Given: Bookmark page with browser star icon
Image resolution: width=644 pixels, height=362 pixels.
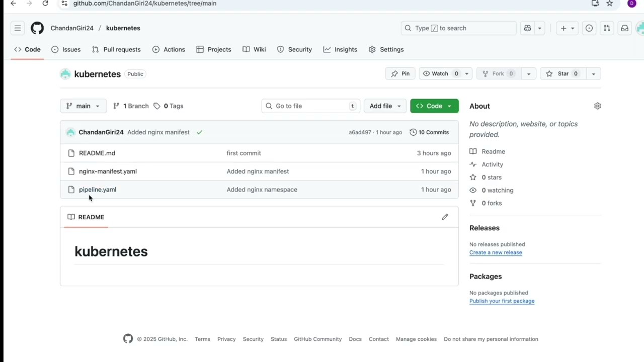Looking at the screenshot, I should click(x=610, y=4).
